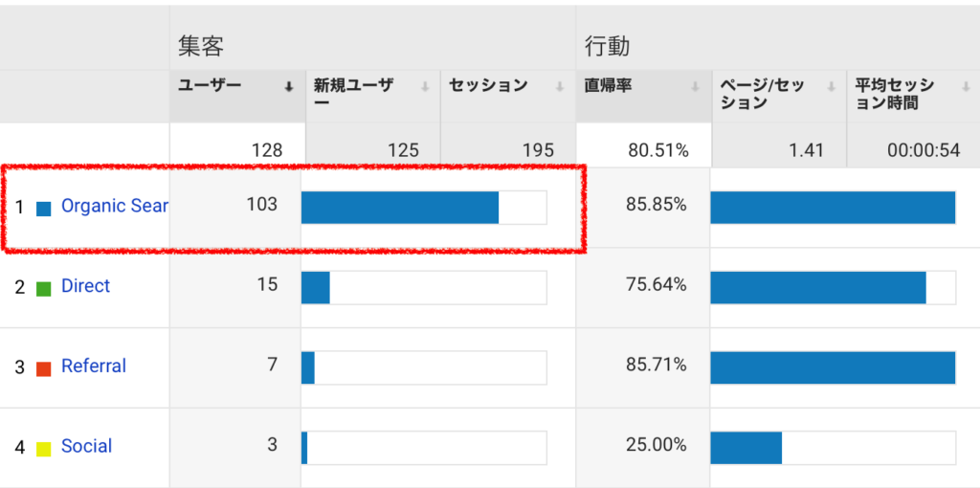
Task: Open the Organic Search channel link
Action: 115,206
